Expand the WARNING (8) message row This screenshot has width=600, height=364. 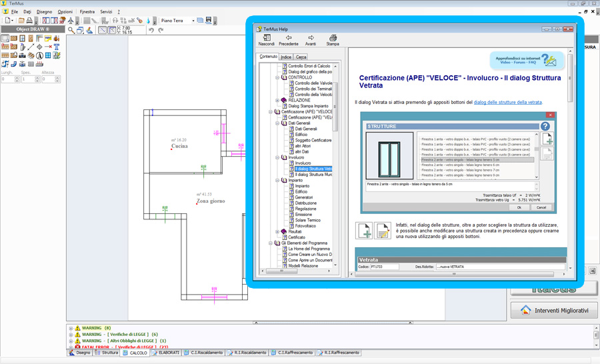click(71, 328)
